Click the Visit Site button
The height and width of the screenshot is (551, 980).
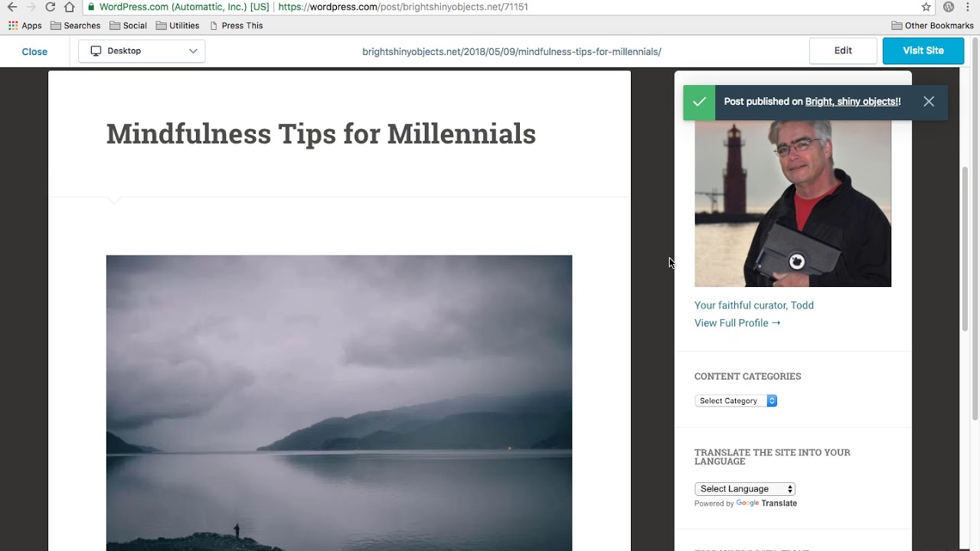pos(923,51)
